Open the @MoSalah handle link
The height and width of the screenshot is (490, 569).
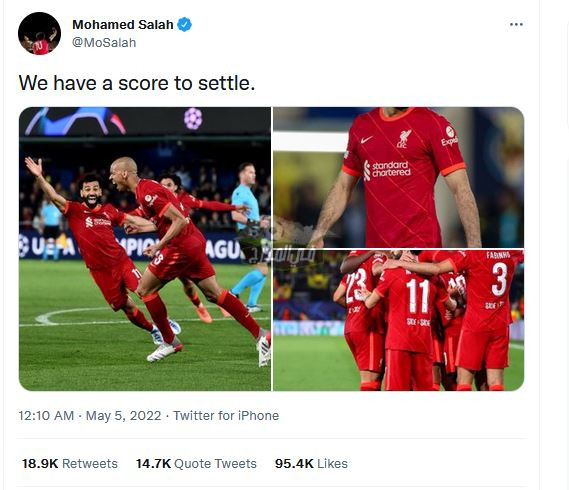coord(104,42)
